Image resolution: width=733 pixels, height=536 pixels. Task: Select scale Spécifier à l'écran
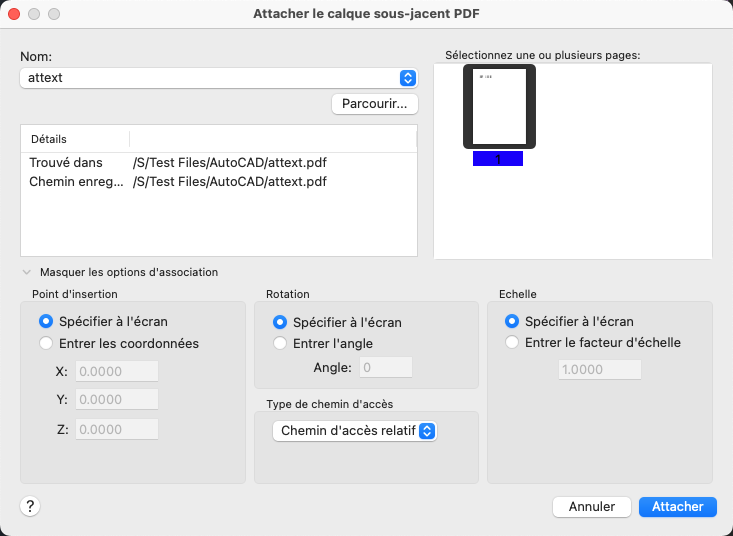coord(513,322)
